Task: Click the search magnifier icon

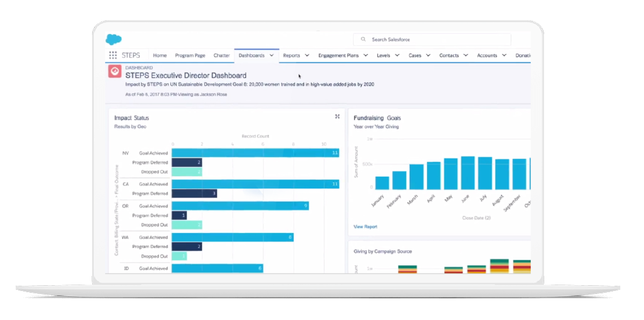Action: click(x=363, y=39)
